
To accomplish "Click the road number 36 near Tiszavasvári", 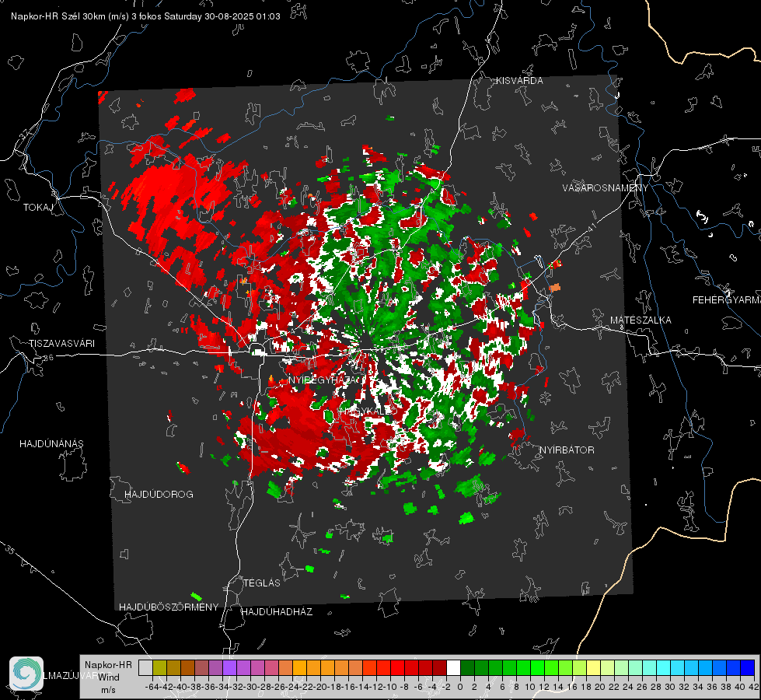I will coord(48,358).
